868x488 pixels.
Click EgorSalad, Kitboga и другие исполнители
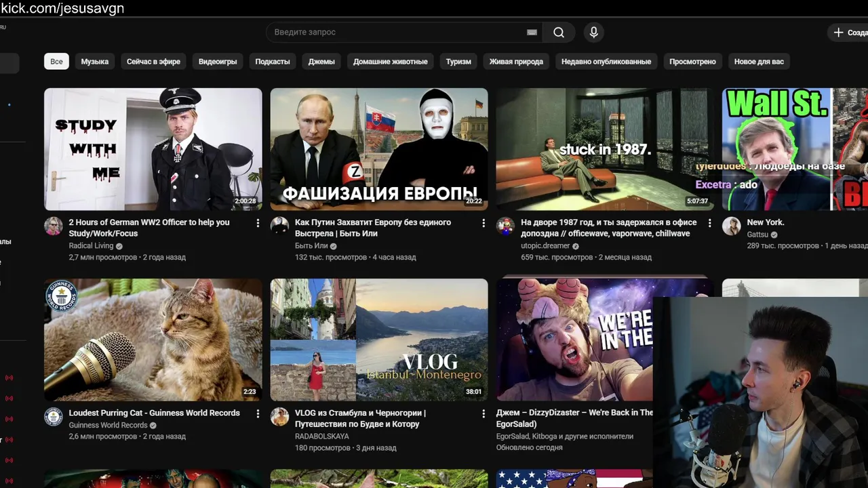click(x=565, y=436)
